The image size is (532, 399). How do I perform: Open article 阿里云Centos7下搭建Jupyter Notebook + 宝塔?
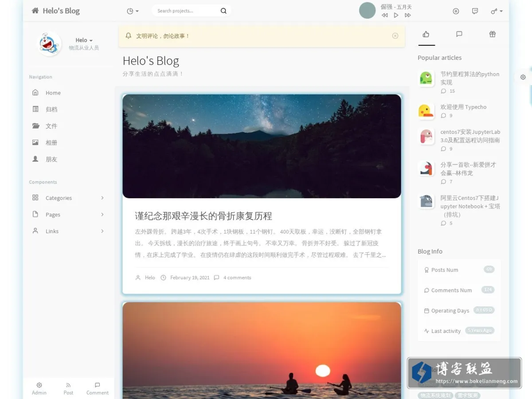[x=470, y=206]
